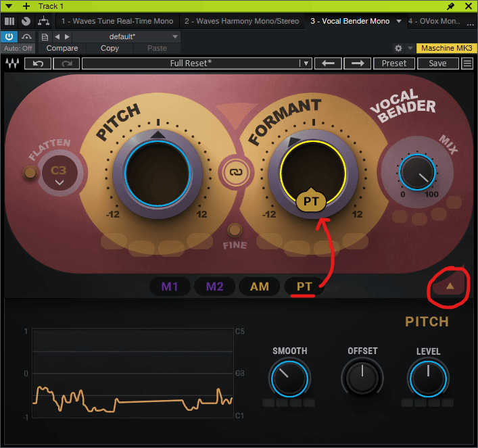Click the PT badge on Formant knob
This screenshot has width=478, height=448.
pyautogui.click(x=311, y=201)
